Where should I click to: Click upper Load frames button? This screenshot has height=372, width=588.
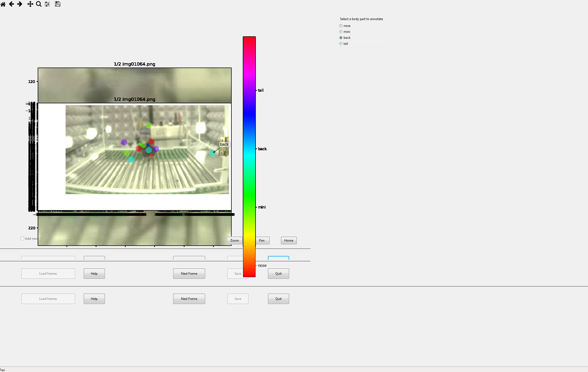pos(48,274)
